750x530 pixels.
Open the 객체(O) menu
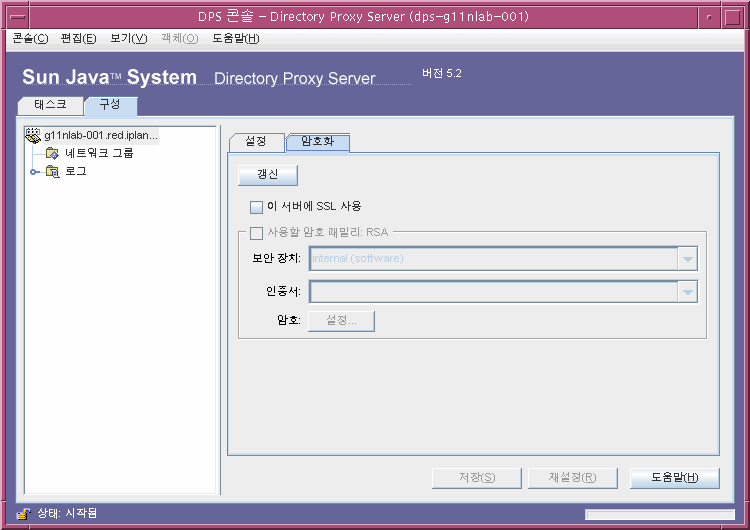179,38
